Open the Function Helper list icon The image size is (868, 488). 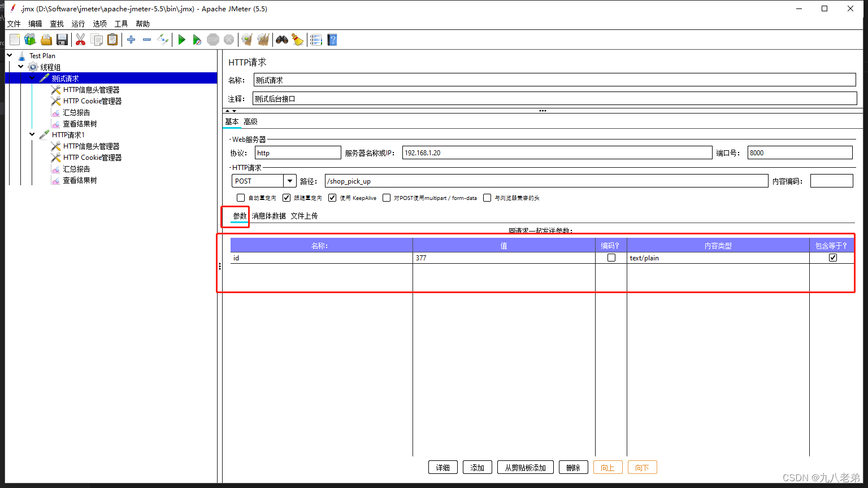pos(316,40)
